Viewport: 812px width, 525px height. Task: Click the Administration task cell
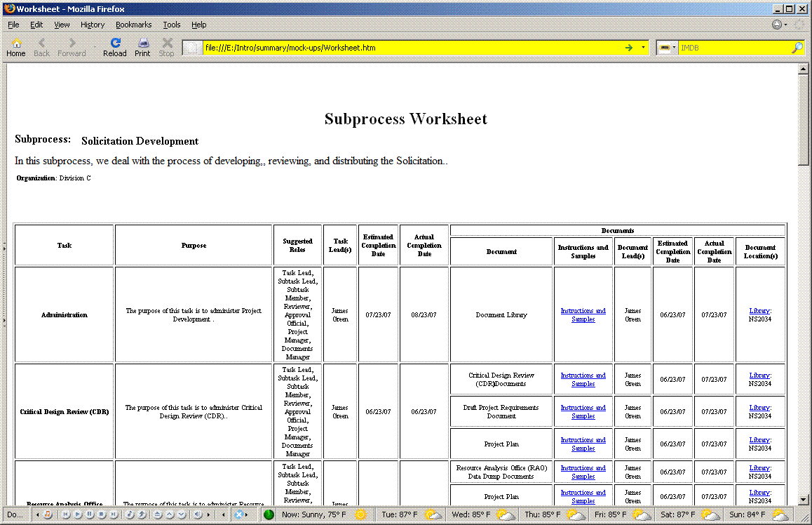(65, 314)
